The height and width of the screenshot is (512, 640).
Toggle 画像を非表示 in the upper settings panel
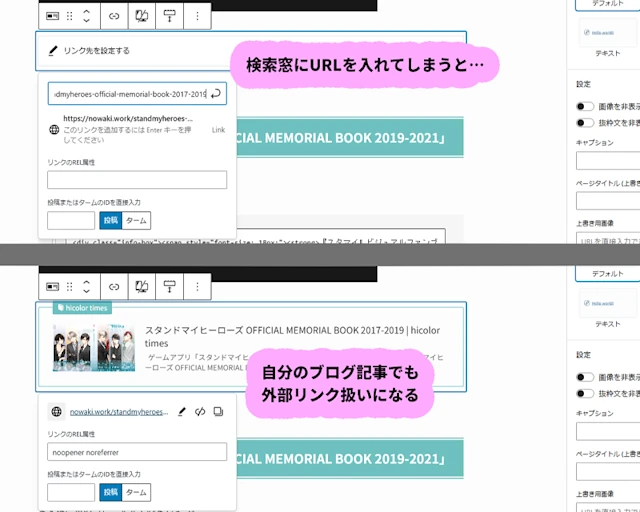[x=585, y=105]
